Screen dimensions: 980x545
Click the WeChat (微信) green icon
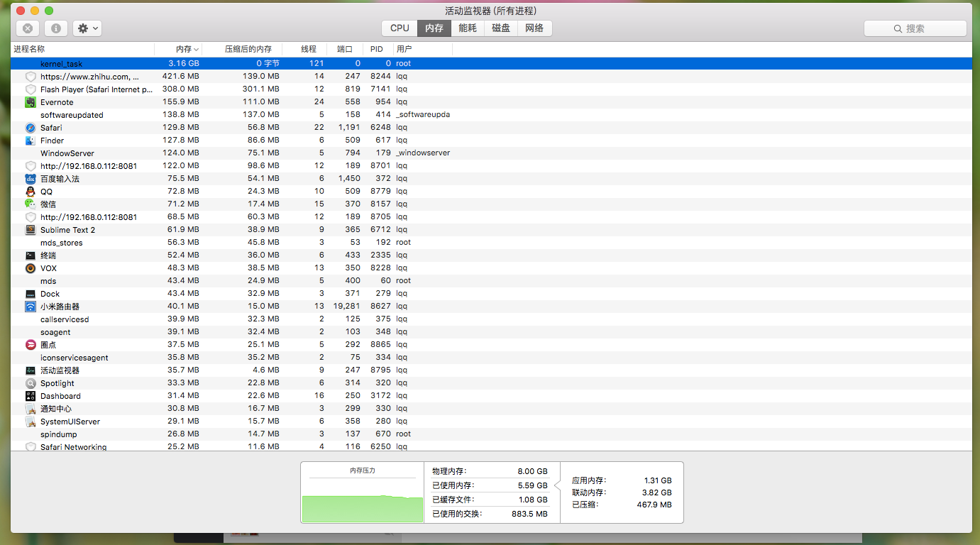point(31,204)
